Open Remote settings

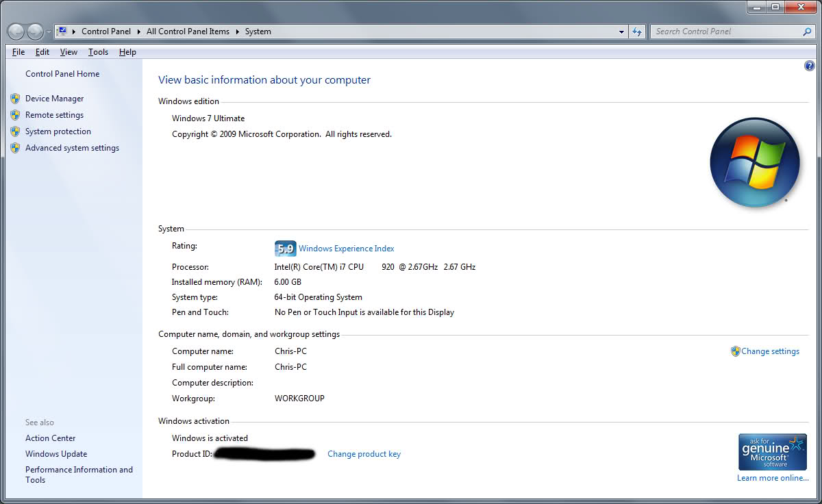[x=54, y=115]
